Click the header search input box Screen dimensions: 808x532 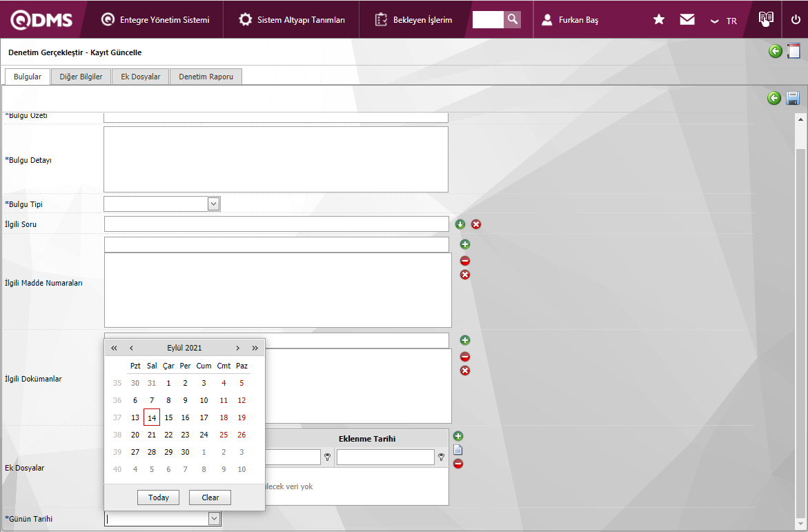point(488,19)
